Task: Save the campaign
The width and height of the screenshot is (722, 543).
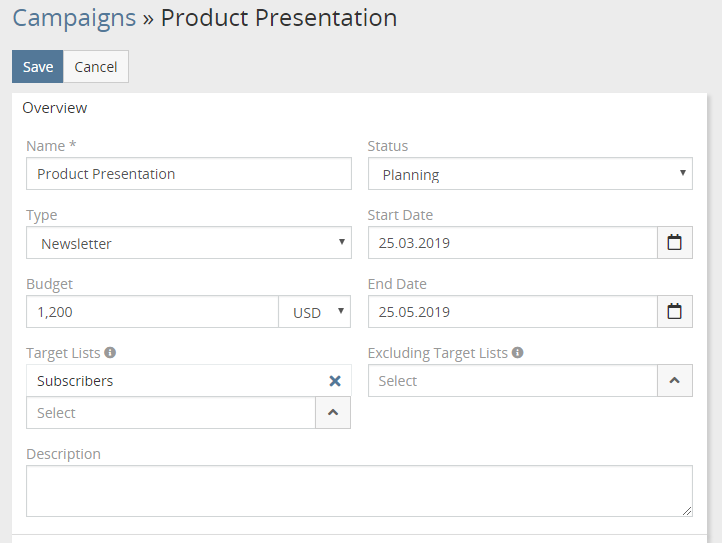Action: coord(38,67)
